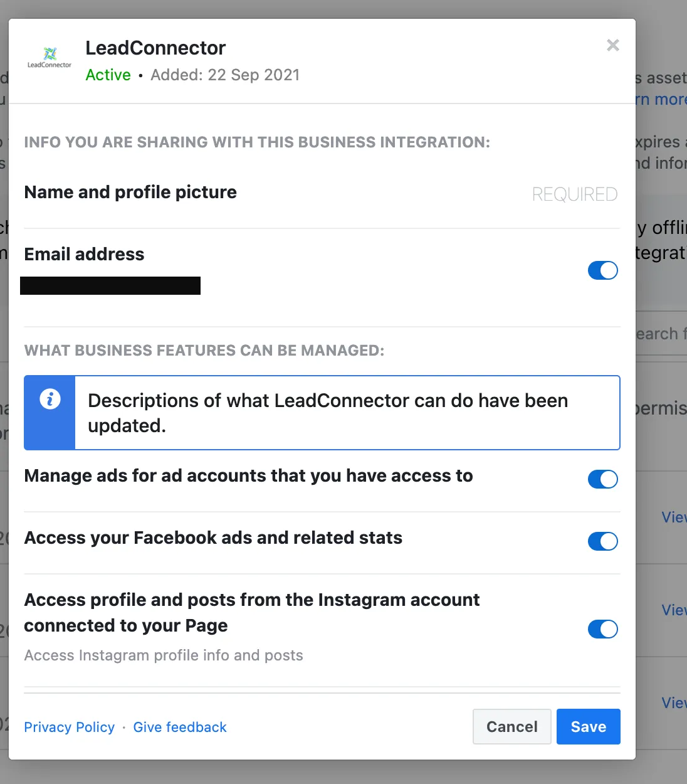
Task: Click the Email address label
Action: (84, 254)
